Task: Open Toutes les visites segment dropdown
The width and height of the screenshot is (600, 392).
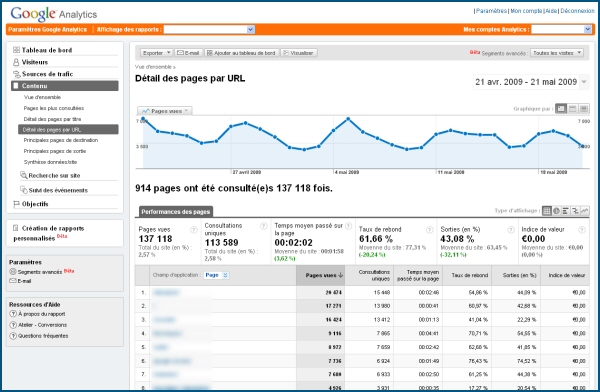Action: (557, 53)
